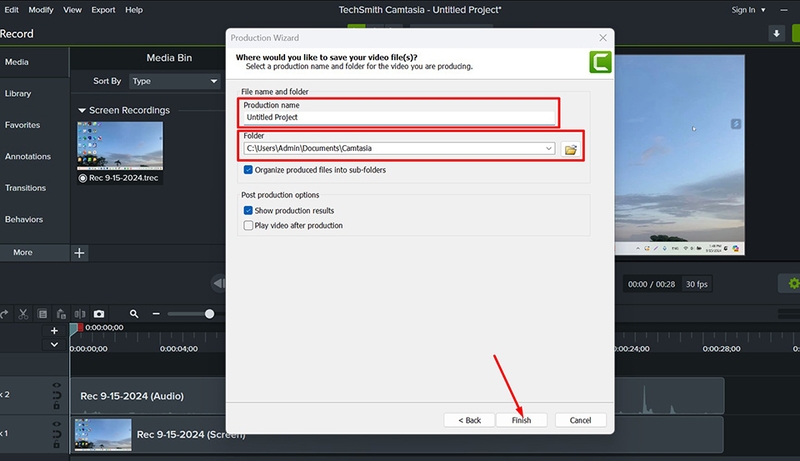Enable Play video after production
This screenshot has width=800, height=461.
[248, 225]
